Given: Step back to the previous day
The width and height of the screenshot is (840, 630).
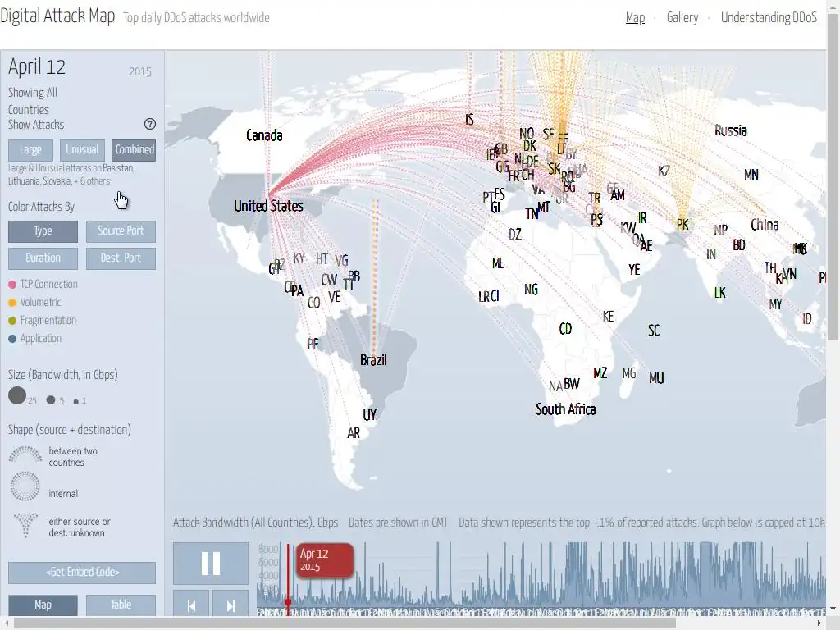Looking at the screenshot, I should point(191,605).
